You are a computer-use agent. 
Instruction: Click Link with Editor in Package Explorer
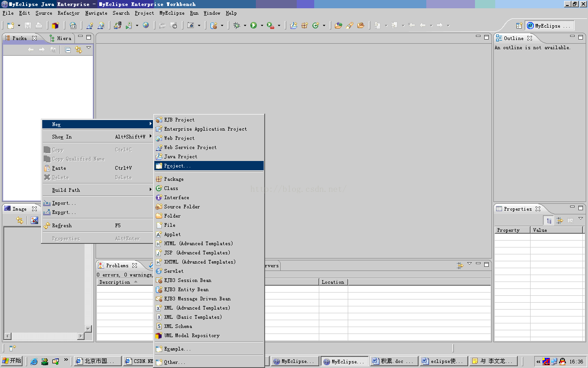tap(78, 50)
